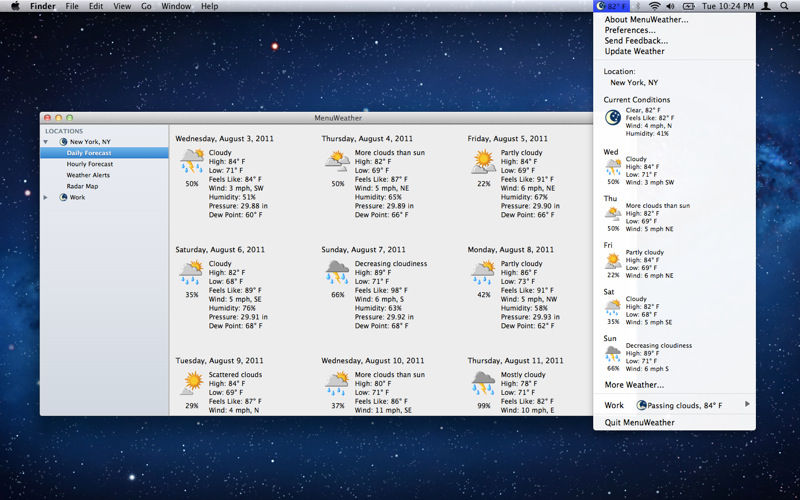Viewport: 800px width, 500px height.
Task: Open Spotlight search magnifier
Action: (x=784, y=6)
